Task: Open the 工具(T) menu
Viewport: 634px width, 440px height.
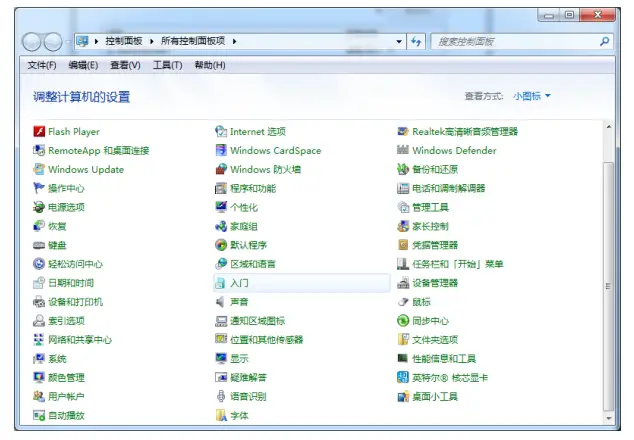Action: click(x=167, y=65)
